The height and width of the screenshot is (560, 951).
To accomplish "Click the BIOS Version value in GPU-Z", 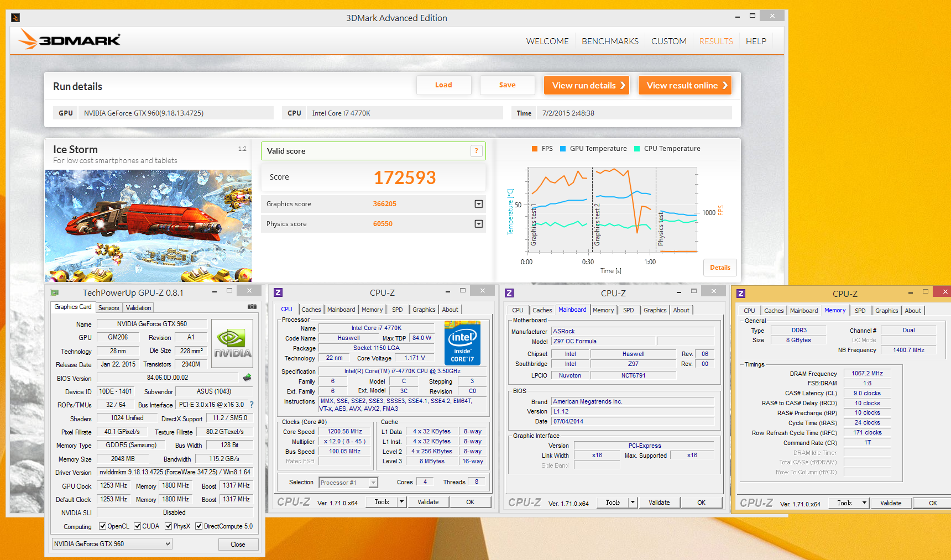I will pyautogui.click(x=168, y=378).
